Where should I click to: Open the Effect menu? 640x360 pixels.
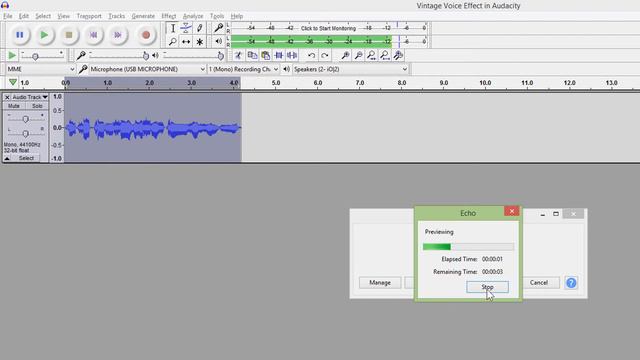point(169,16)
